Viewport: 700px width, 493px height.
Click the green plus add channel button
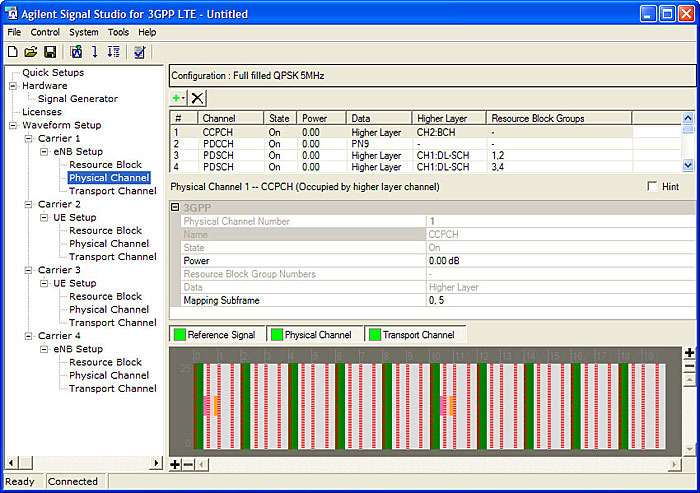coord(178,97)
